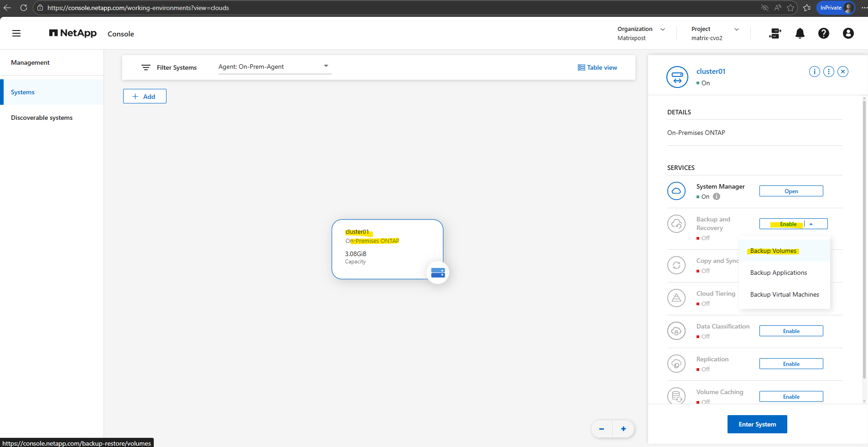This screenshot has width=868, height=447.
Task: Open the user account profile icon
Action: click(x=848, y=33)
